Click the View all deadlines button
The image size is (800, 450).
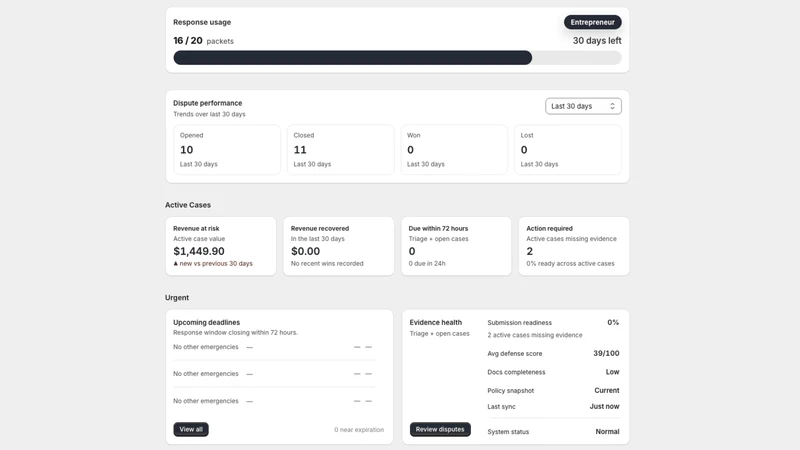tap(191, 429)
